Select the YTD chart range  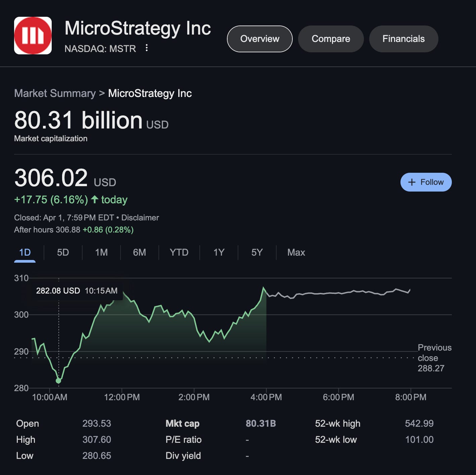coord(179,253)
